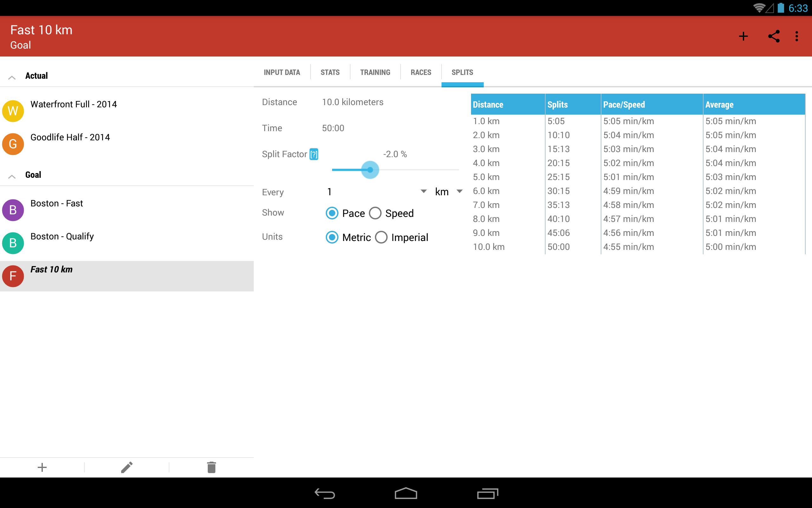
Task: Tap the 25:15 split cell
Action: [x=559, y=177]
